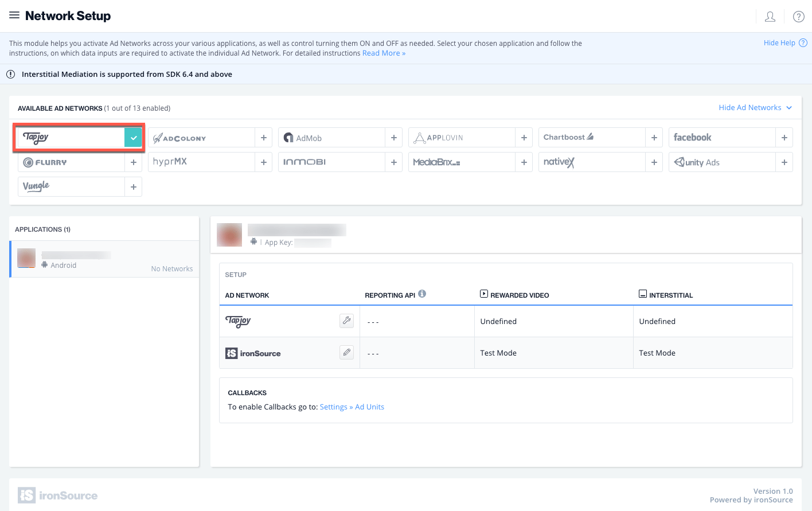The width and height of the screenshot is (812, 511).
Task: Collapse the Hide Ad Networks chevron
Action: pos(789,108)
